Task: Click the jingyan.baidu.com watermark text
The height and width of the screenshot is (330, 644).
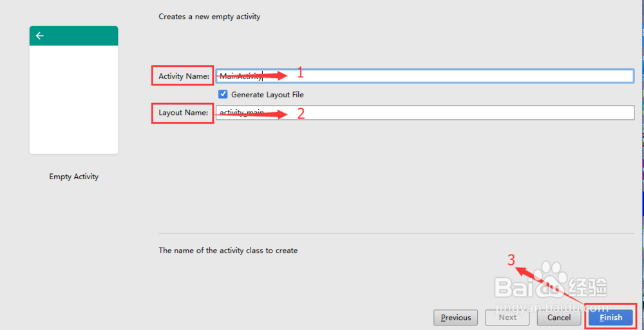Action: tap(551, 307)
